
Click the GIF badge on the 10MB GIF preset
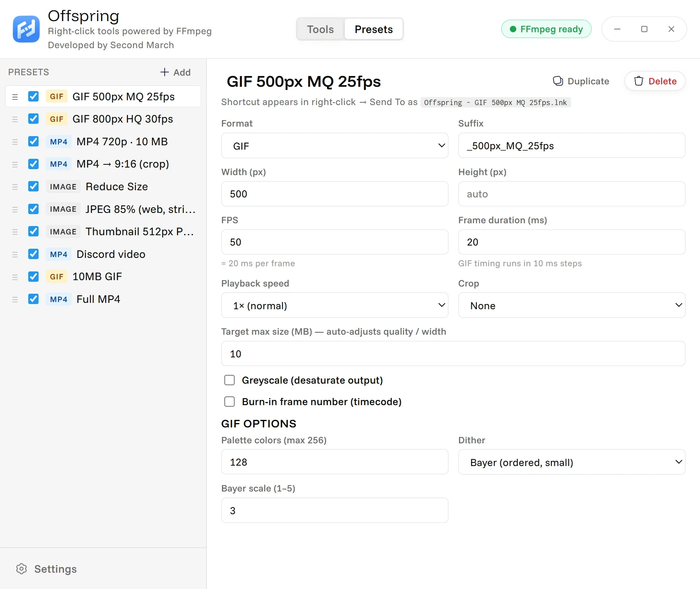pos(56,277)
